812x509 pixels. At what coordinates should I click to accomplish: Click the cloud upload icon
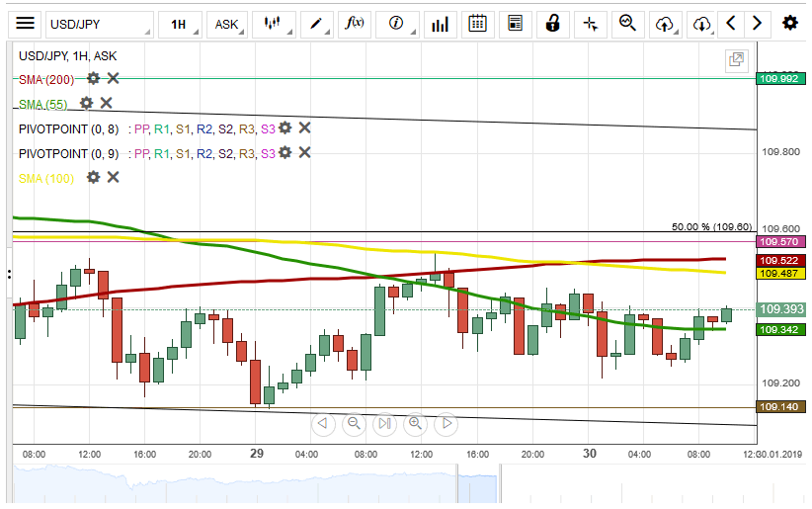[x=665, y=24]
